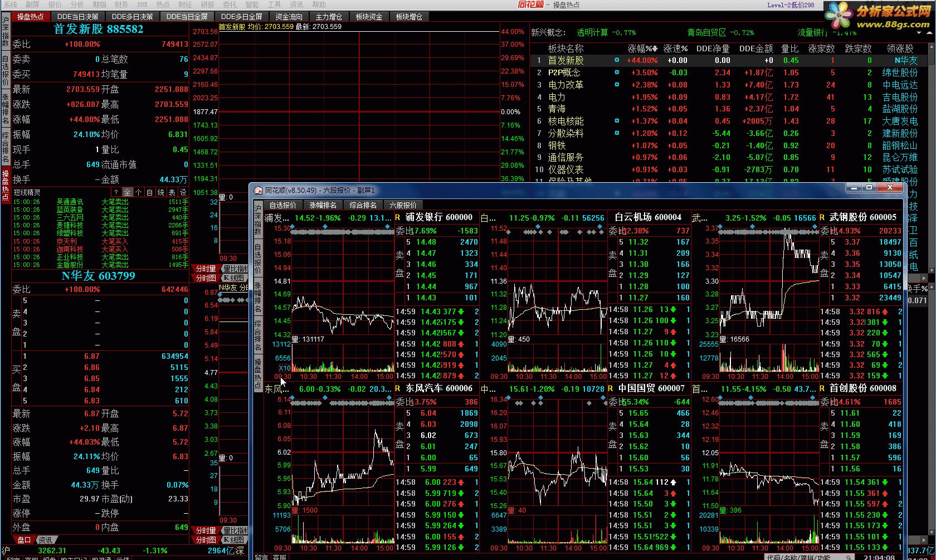
Task: Open the 报价 menu
Action: point(55,4)
